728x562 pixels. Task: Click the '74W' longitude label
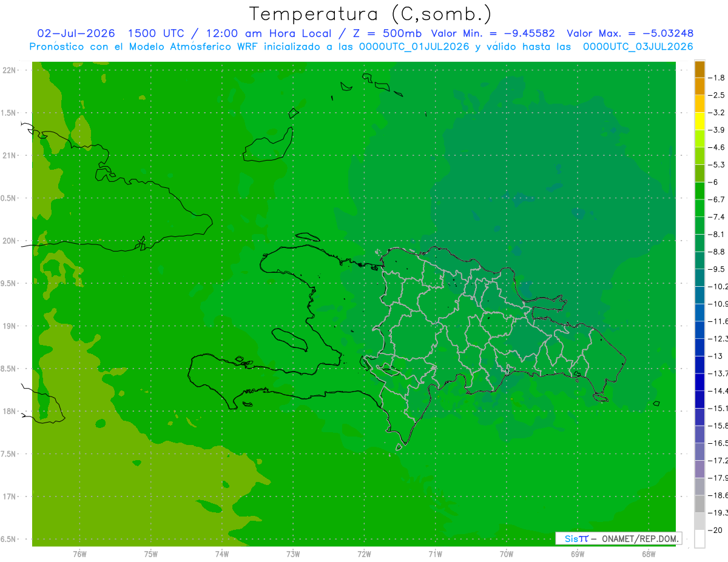[221, 554]
